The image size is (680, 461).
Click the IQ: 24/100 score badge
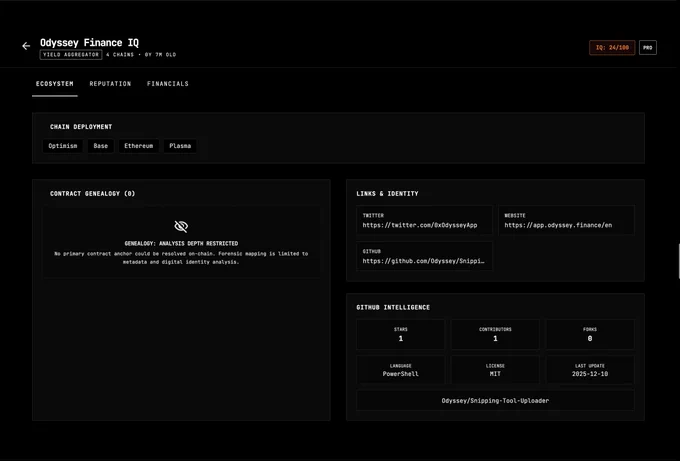(612, 48)
